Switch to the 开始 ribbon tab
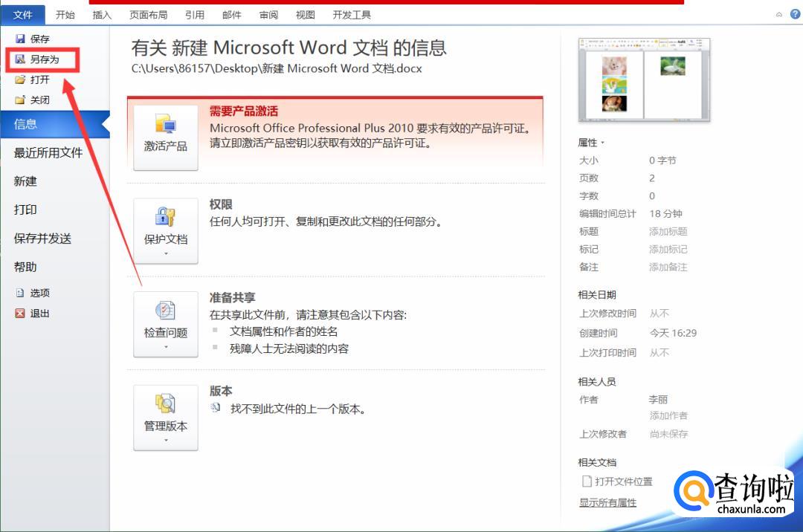Image resolution: width=803 pixels, height=532 pixels. 65,15
